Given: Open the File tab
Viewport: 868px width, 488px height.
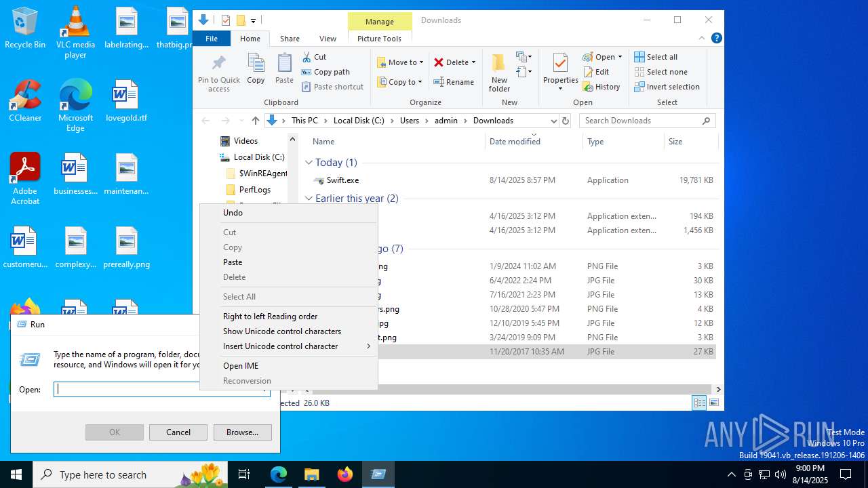Looking at the screenshot, I should click(x=212, y=39).
